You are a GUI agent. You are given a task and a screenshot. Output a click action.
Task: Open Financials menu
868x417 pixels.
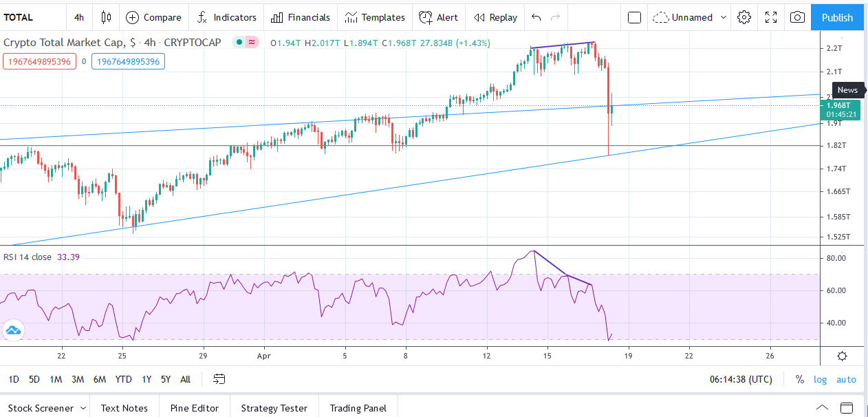click(301, 17)
